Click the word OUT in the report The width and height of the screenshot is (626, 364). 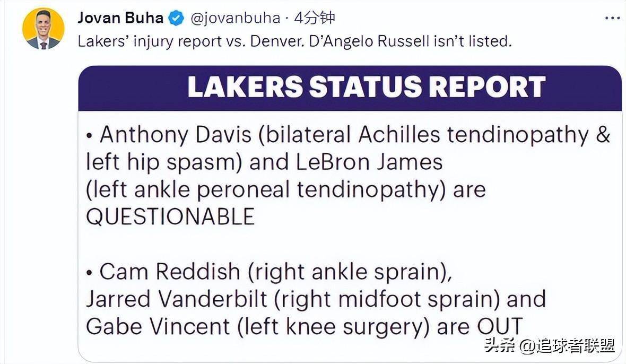click(500, 326)
